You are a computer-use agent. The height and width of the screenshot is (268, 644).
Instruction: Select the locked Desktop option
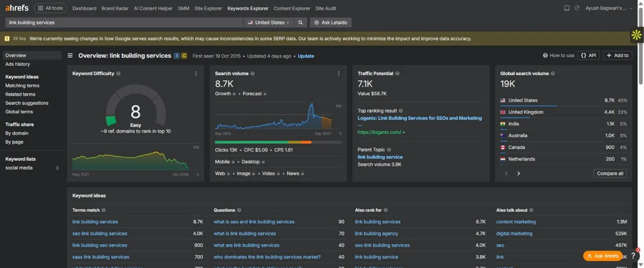point(253,162)
